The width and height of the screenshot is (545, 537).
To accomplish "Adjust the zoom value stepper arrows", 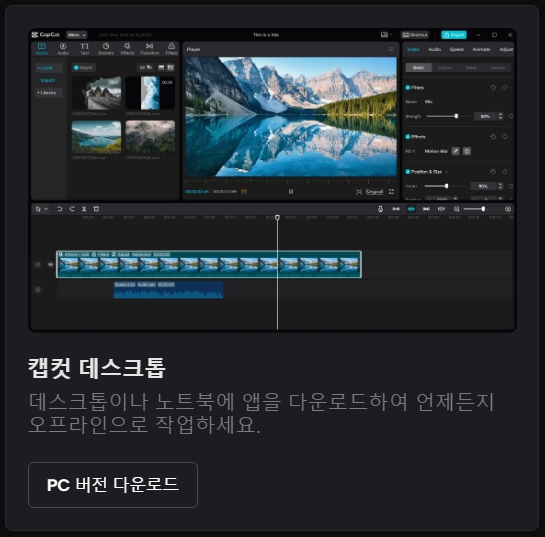I will pos(501,186).
